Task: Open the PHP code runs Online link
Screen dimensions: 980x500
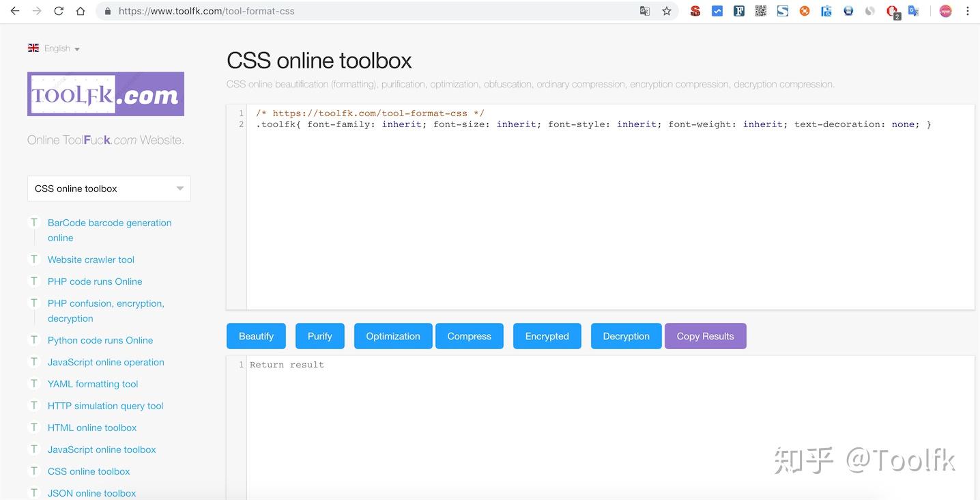Action: [94, 281]
